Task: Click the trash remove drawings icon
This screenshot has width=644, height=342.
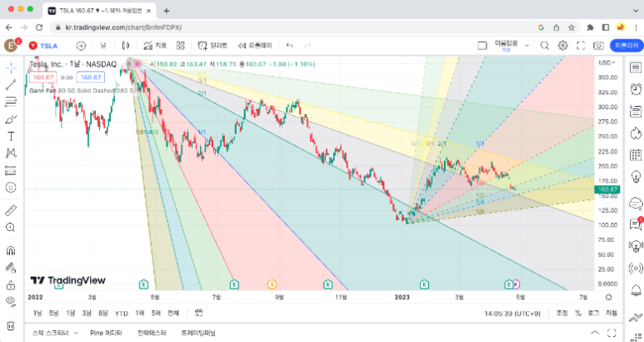Action: pyautogui.click(x=11, y=325)
